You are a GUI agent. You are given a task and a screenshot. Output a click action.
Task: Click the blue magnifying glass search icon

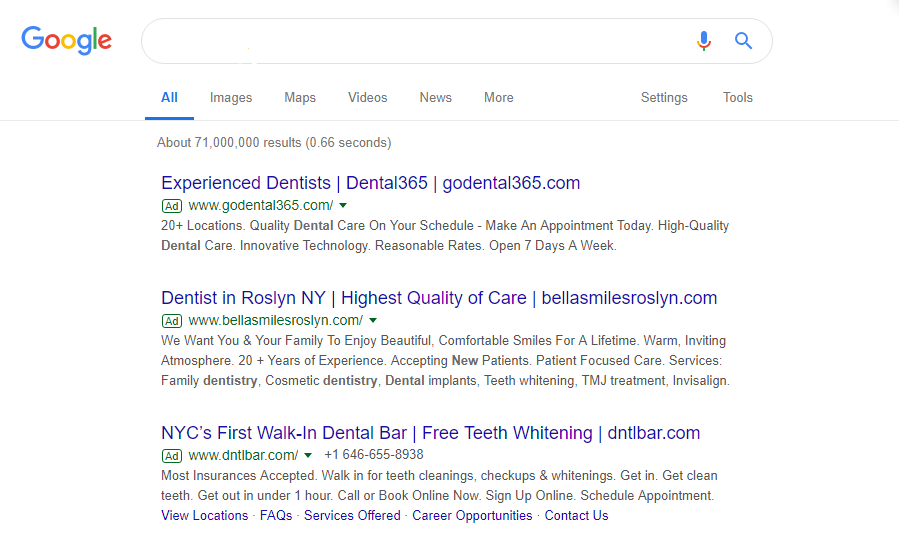tap(743, 41)
